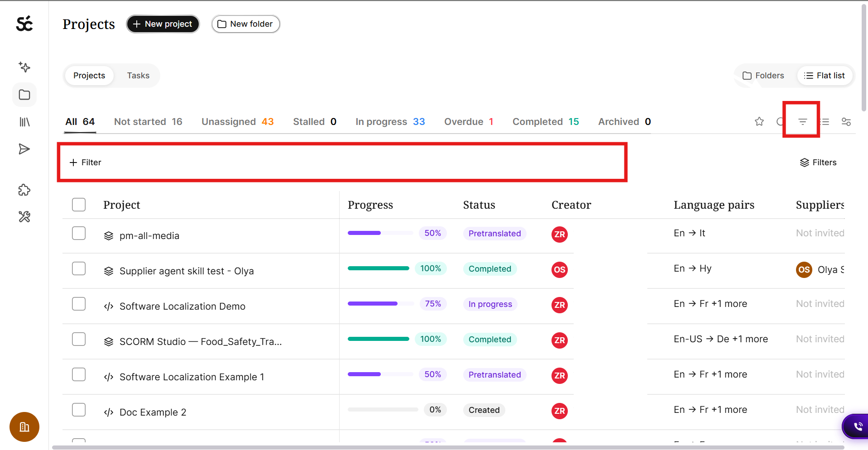
Task: Check the Supplier agent skill test - Olya checkbox
Action: coord(79,268)
